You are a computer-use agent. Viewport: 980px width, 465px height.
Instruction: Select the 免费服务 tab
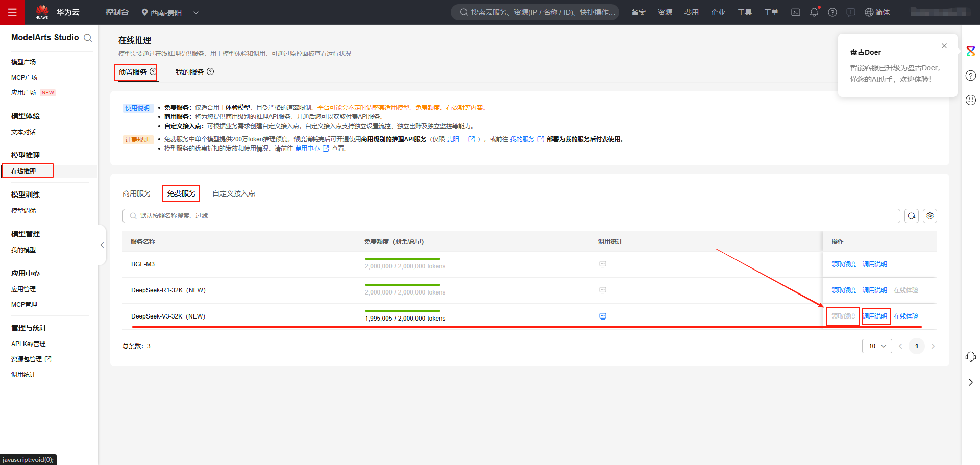181,193
